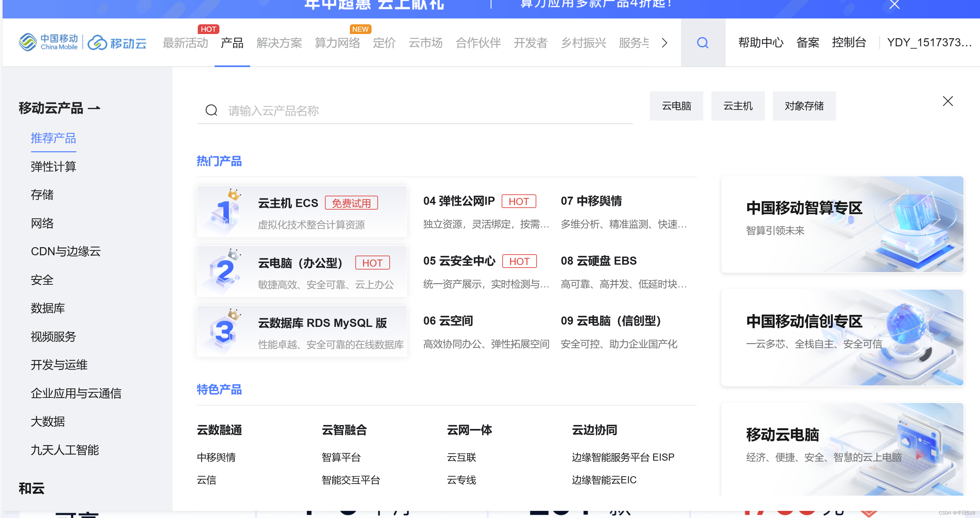Viewport: 980px width, 518px height.
Task: Select 安全 category
Action: [42, 280]
